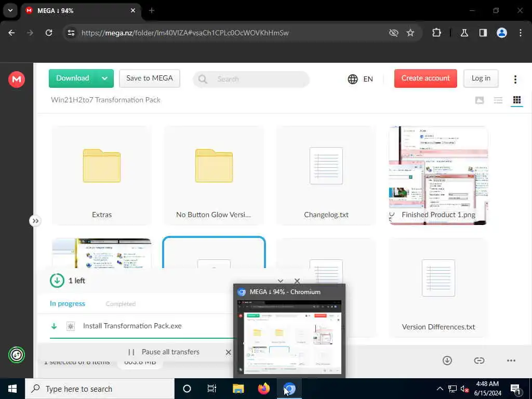Open Task View on taskbar
Viewport: 532px width, 399px height.
(x=212, y=389)
